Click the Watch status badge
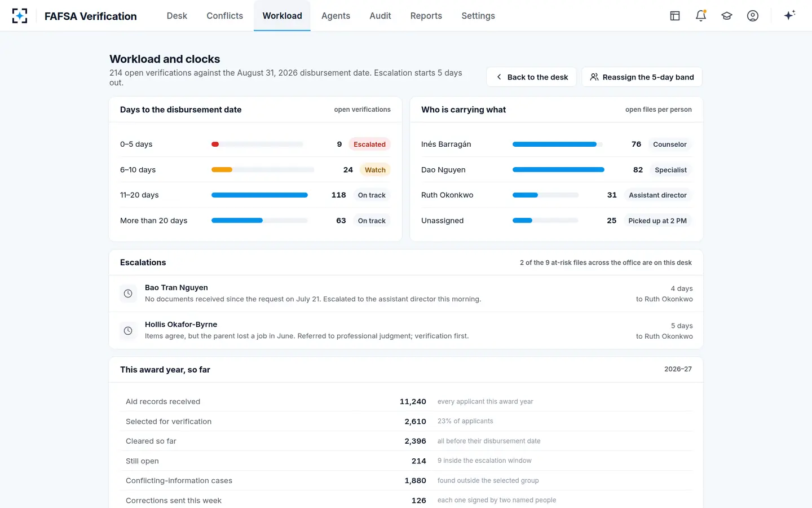This screenshot has width=812, height=508. [375, 170]
